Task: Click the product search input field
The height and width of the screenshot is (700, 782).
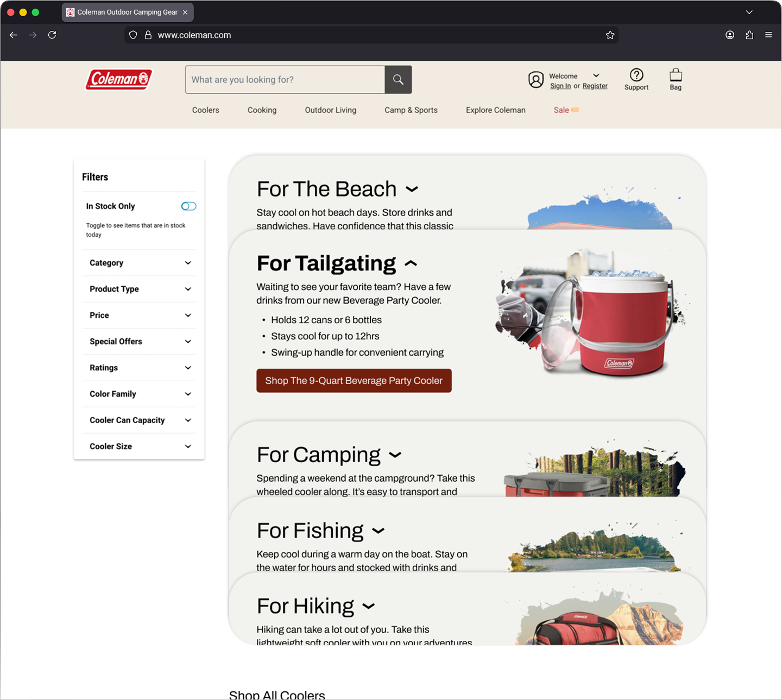Action: point(285,80)
